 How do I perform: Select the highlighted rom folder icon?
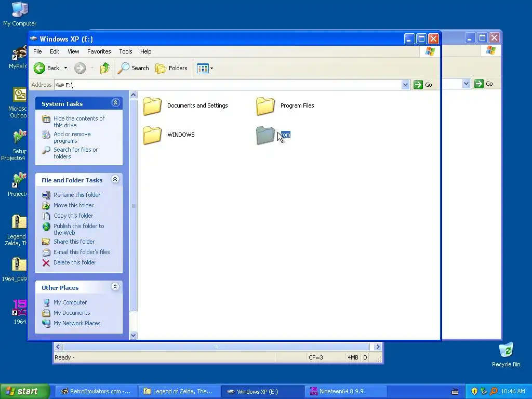pos(265,135)
